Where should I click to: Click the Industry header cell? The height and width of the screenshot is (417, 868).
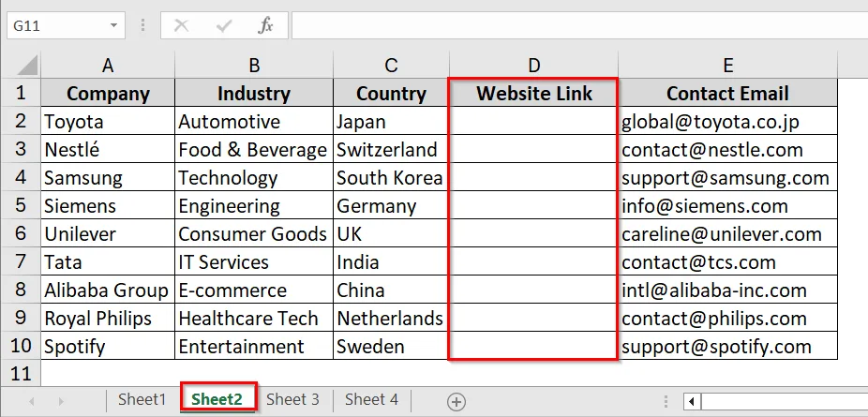pos(254,93)
